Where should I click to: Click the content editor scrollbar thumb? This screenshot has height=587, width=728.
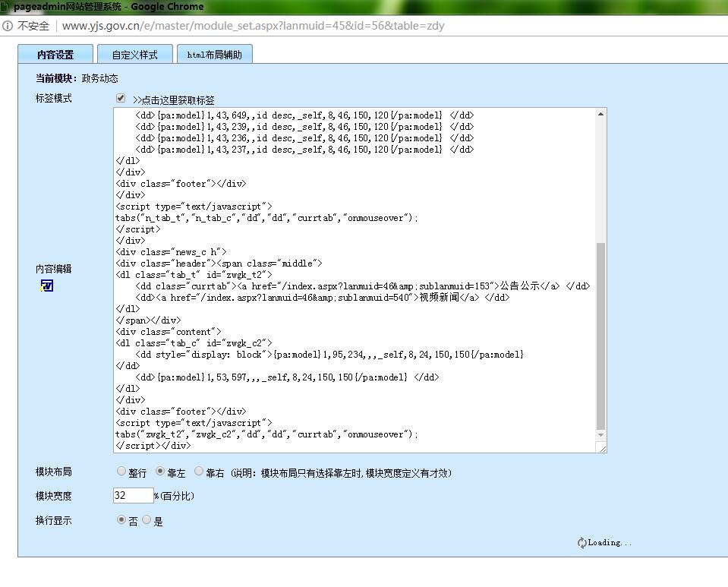tap(600, 336)
